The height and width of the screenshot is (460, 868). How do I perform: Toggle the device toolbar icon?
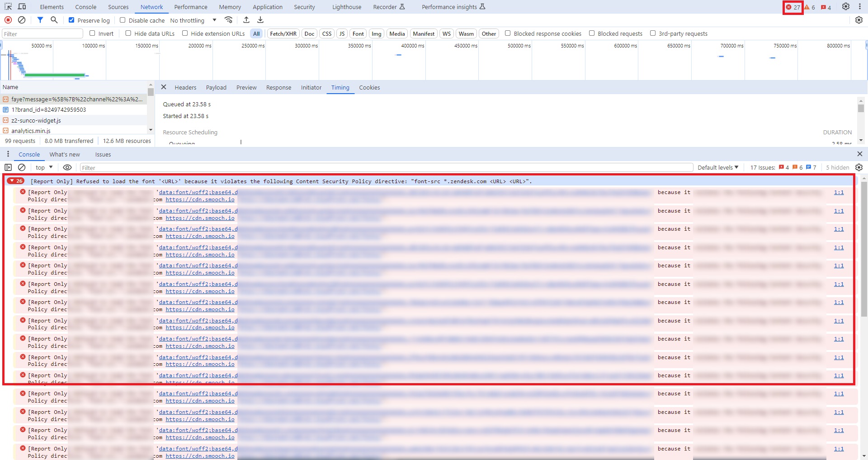tap(22, 7)
